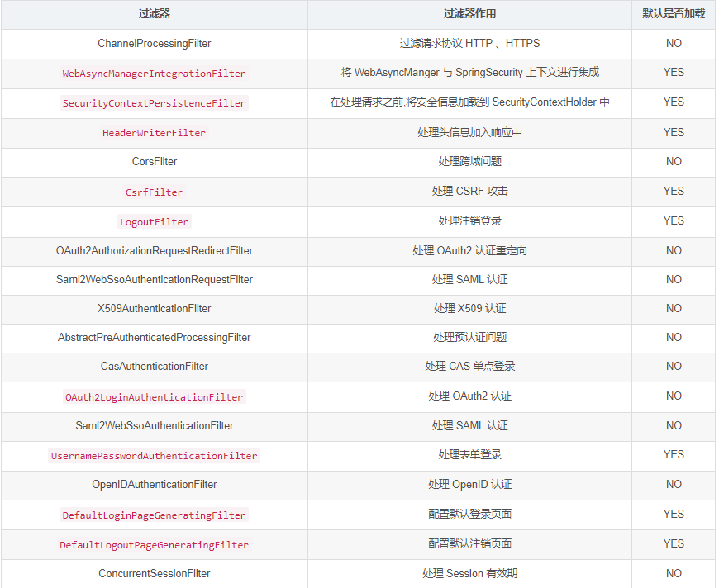This screenshot has height=588, width=719.
Task: Click description 配置默认登录页面
Action: click(x=469, y=514)
